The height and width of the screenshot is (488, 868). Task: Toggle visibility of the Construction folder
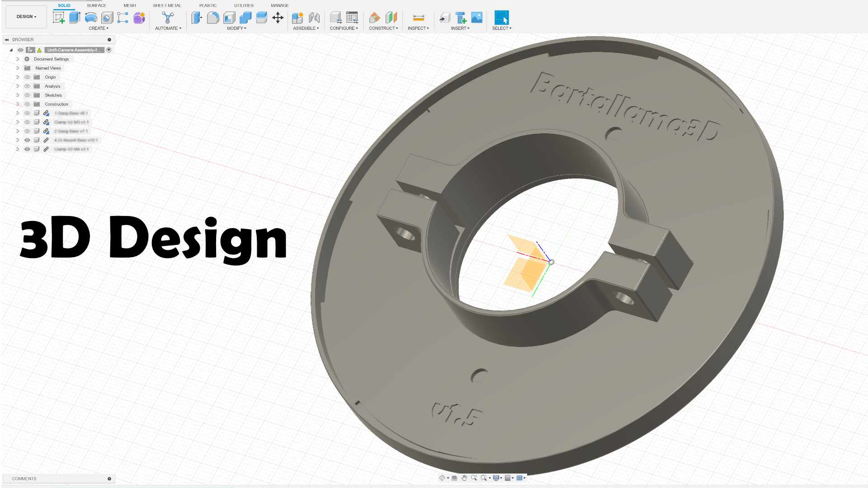click(x=27, y=104)
